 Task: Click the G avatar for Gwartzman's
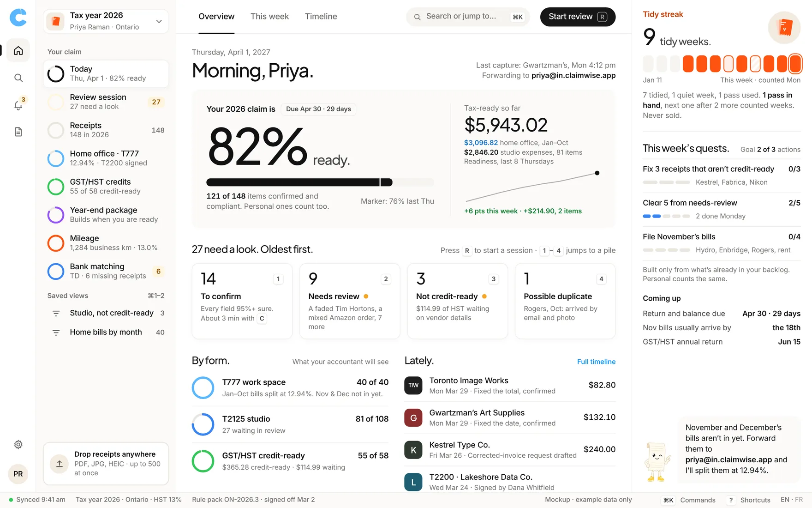[x=413, y=417]
